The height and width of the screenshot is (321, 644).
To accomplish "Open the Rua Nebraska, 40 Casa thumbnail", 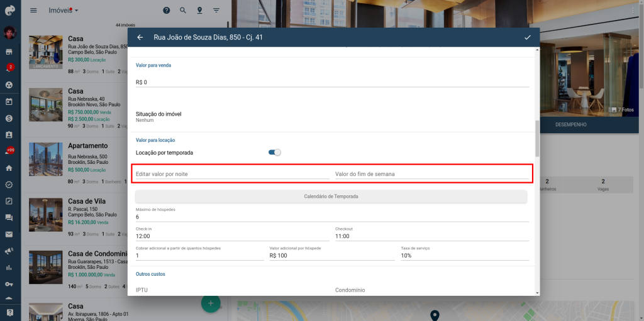I will tap(45, 105).
